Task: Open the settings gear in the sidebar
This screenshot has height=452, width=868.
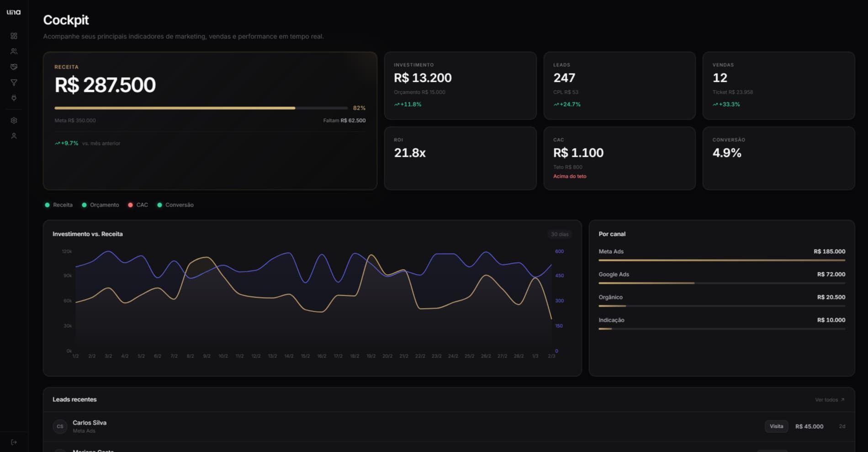Action: coord(14,120)
